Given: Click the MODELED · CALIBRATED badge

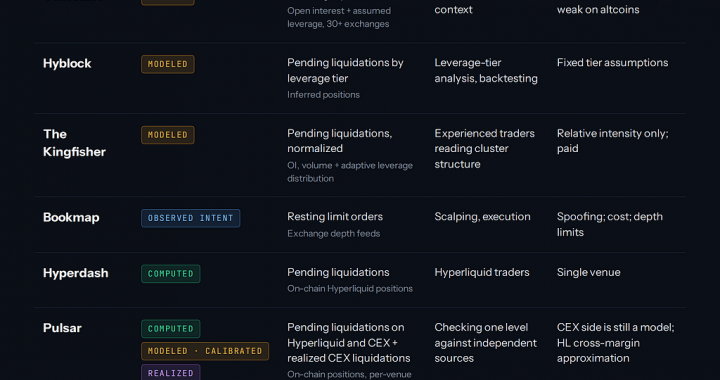Looking at the screenshot, I should [205, 351].
